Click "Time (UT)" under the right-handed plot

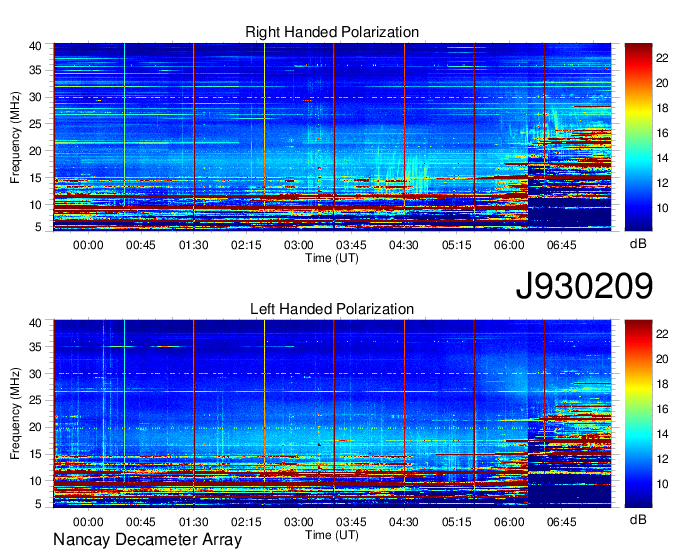(x=332, y=258)
